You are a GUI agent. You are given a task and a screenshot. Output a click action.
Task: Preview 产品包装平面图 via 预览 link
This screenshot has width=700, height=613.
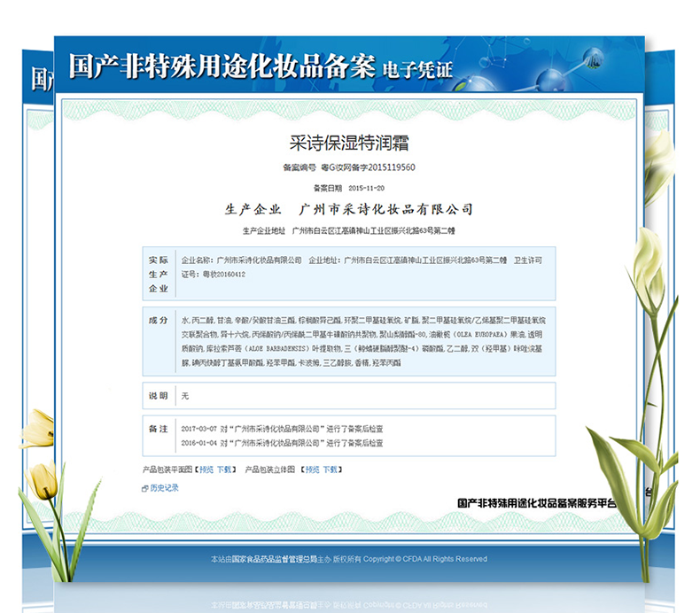tap(206, 469)
